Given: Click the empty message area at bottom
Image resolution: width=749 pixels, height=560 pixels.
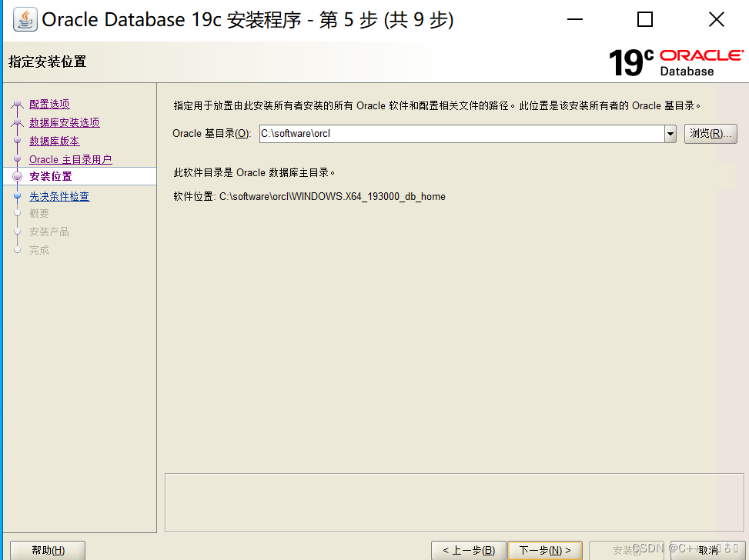Looking at the screenshot, I should click(x=454, y=503).
